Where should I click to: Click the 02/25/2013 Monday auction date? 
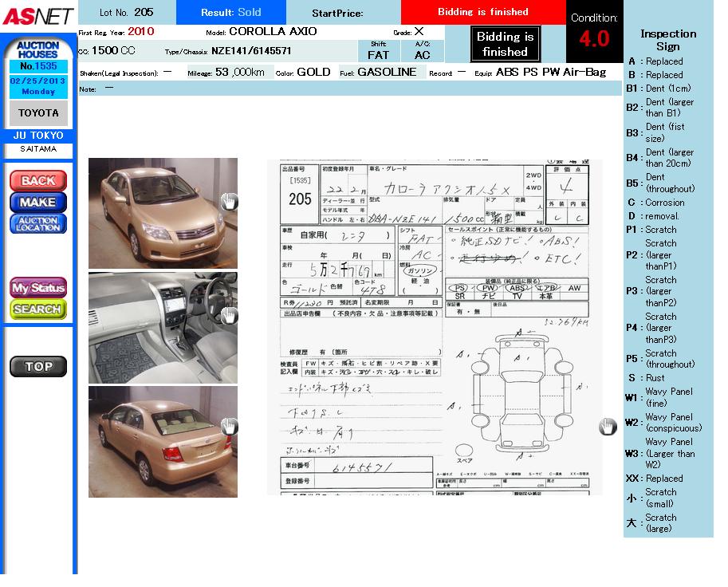coord(38,86)
